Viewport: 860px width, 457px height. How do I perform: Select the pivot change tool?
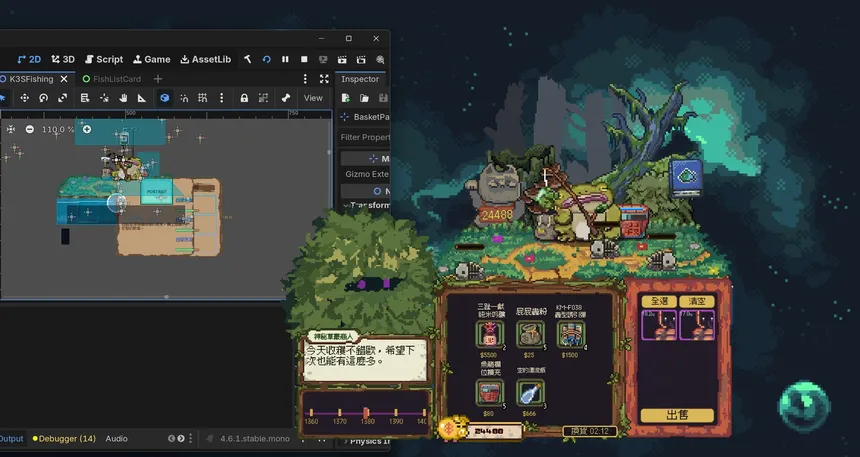(x=104, y=98)
